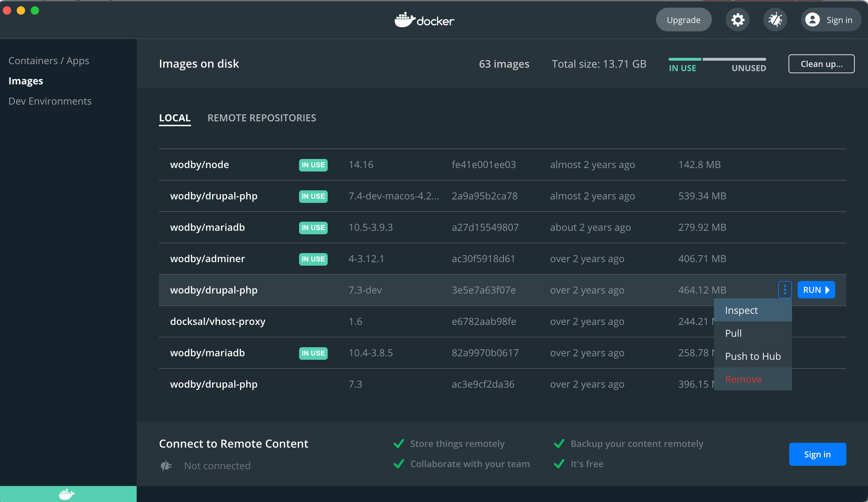Click image ID e6782aab98fe
Image resolution: width=868 pixels, height=502 pixels.
click(x=484, y=321)
